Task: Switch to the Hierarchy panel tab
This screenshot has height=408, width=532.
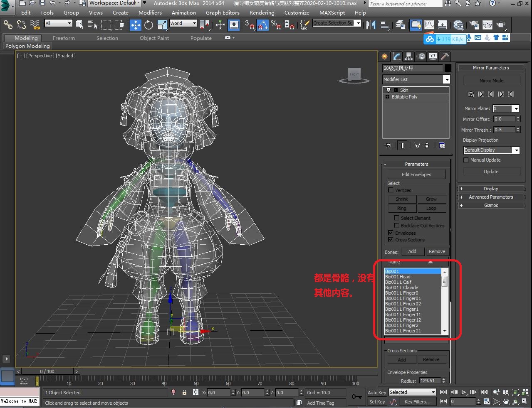Action: point(409,56)
